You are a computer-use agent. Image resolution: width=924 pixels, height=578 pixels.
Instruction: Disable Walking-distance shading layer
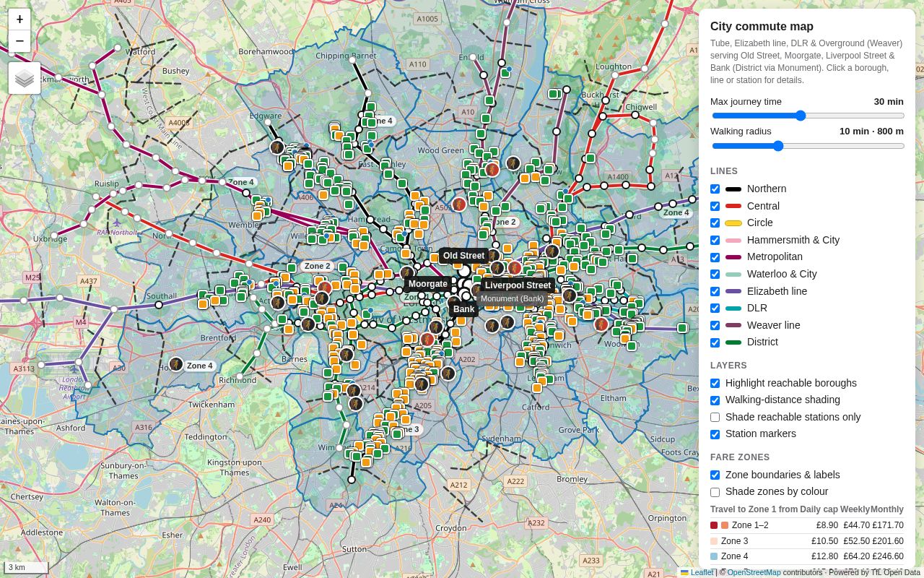(715, 400)
